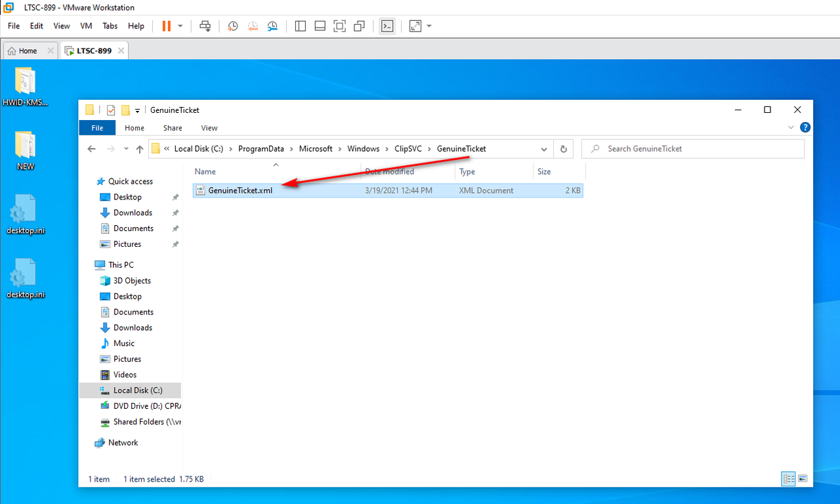Open 3D Objects under This PC
Image resolution: width=840 pixels, height=504 pixels.
click(132, 280)
